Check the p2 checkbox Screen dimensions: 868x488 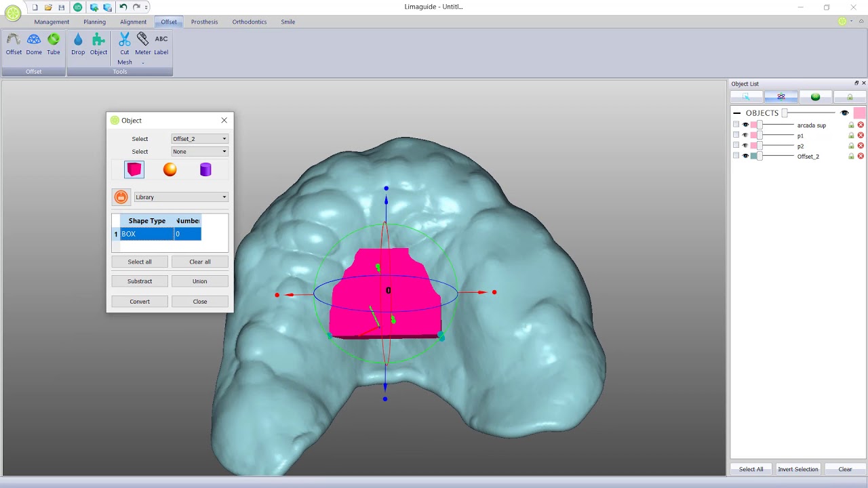(x=736, y=145)
